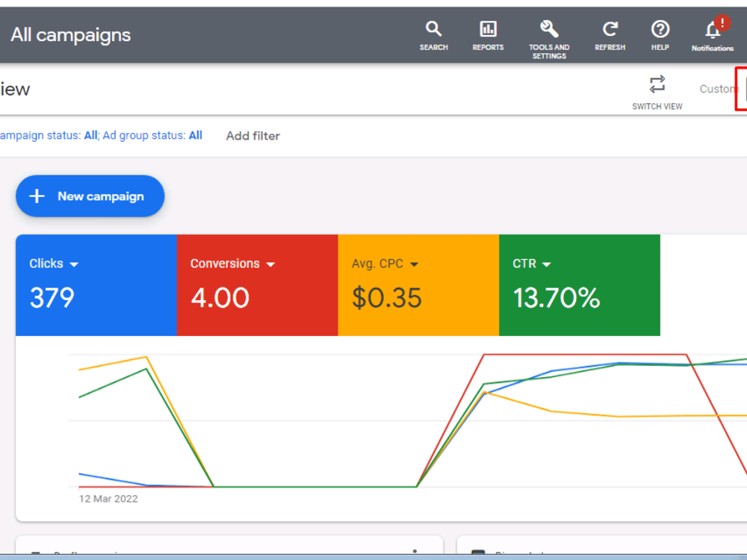The image size is (747, 560).
Task: Select the 4.00 conversions value
Action: pyautogui.click(x=220, y=298)
